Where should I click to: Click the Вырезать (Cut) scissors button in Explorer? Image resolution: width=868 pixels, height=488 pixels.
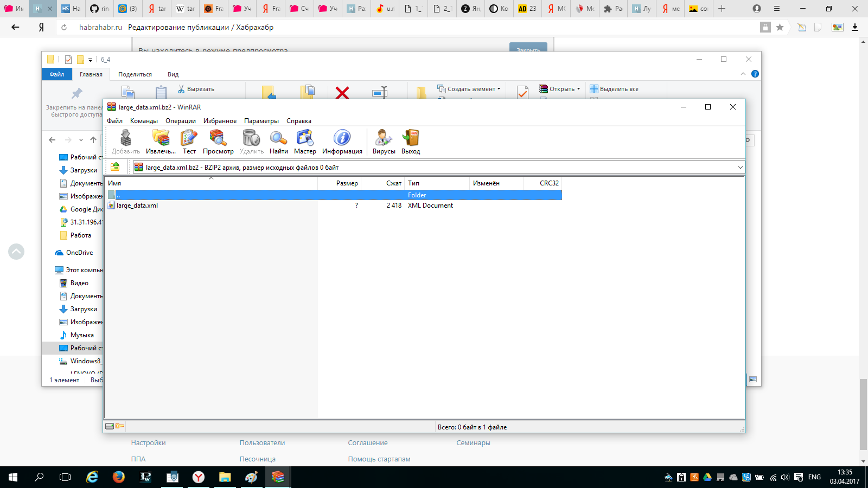coord(196,89)
